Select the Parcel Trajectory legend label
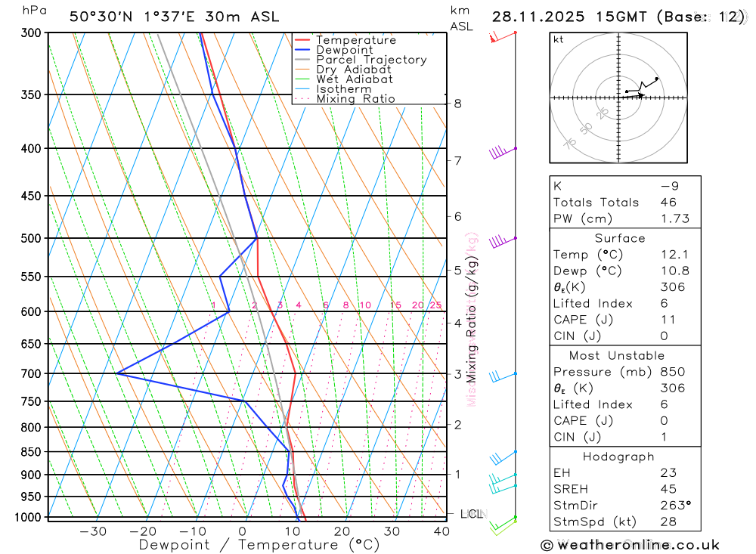This screenshot has height=554, width=756. pos(371,60)
